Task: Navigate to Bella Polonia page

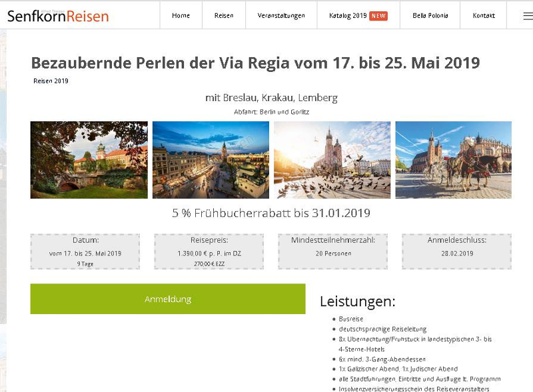Action: coord(430,15)
